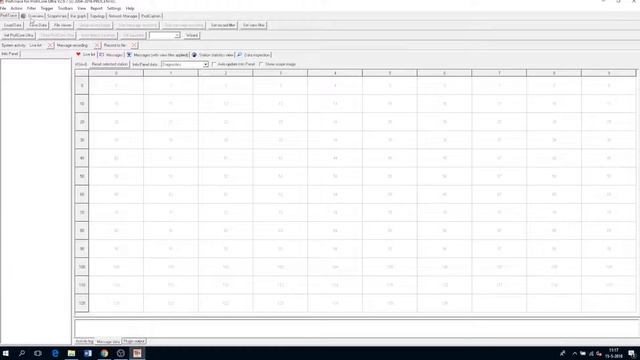The height and width of the screenshot is (360, 640).
Task: Switch to the ScopeWare tab
Action: pyautogui.click(x=57, y=16)
